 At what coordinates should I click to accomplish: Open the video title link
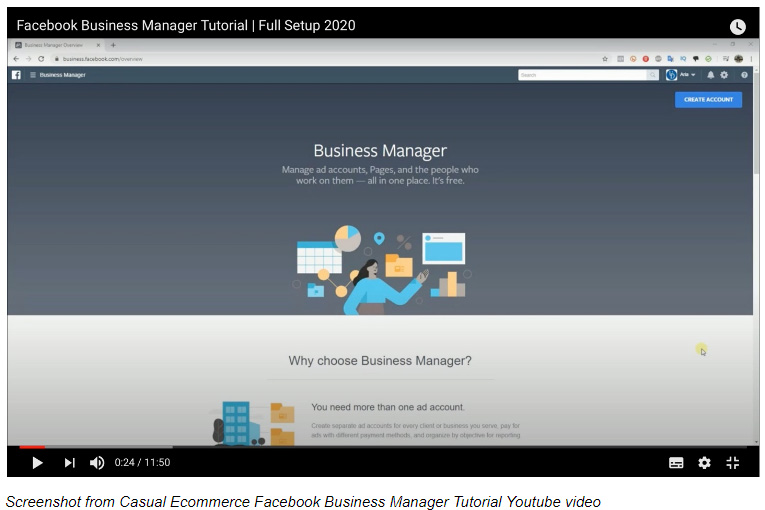(186, 25)
